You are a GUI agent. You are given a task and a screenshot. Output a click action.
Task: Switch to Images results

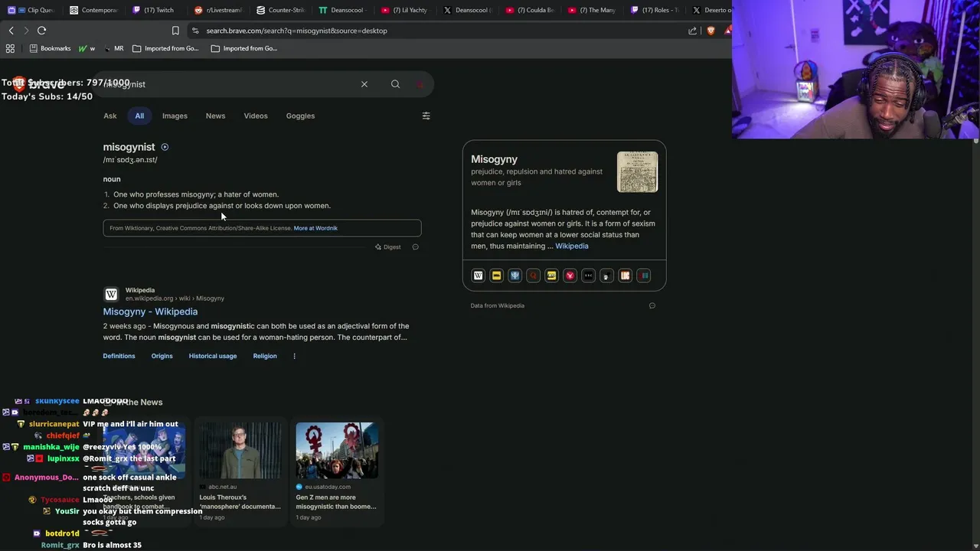(x=175, y=116)
